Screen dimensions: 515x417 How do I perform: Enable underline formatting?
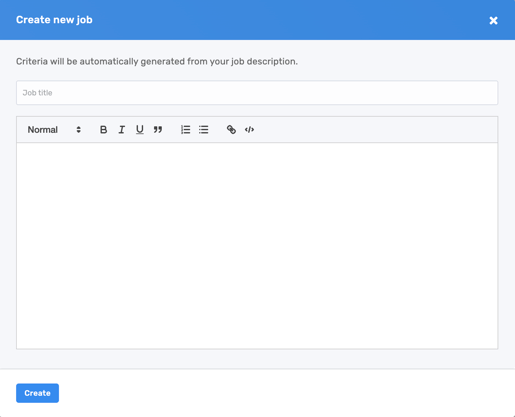[140, 130]
